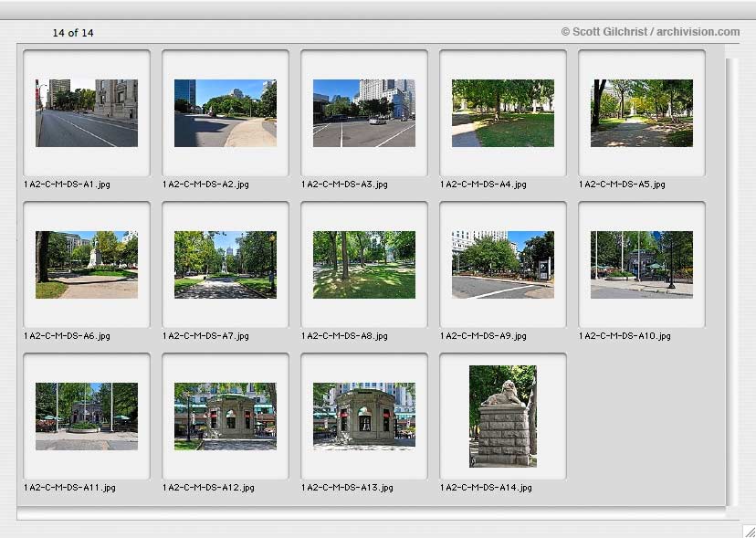
Task: Click the filename 1A2-C-M-DS-A14.jpg
Action: pos(487,488)
